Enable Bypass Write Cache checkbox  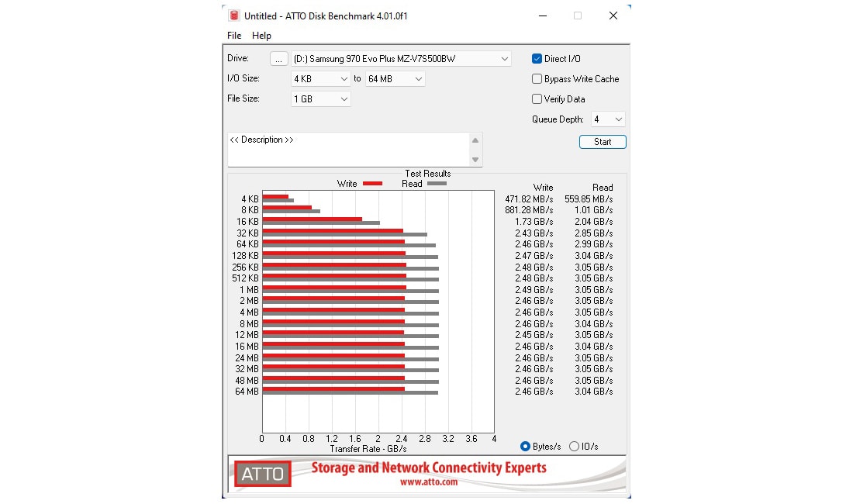pos(537,79)
